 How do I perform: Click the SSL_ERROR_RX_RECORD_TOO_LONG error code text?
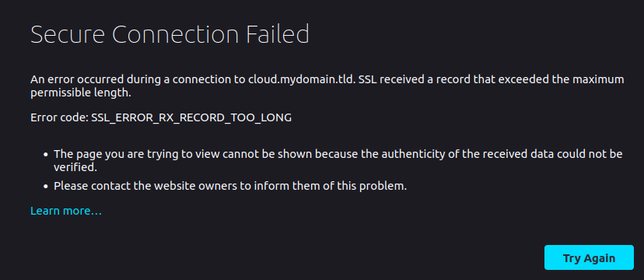191,118
